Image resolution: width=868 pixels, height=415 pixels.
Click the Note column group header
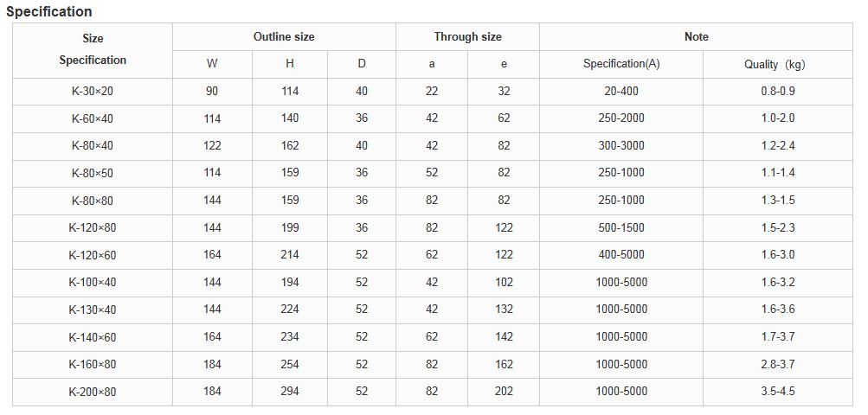pyautogui.click(x=696, y=37)
